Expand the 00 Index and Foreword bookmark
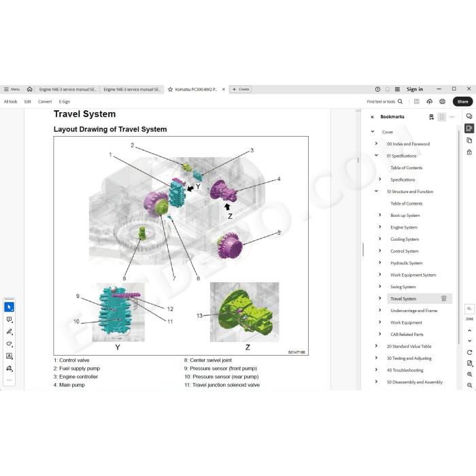 click(x=377, y=143)
